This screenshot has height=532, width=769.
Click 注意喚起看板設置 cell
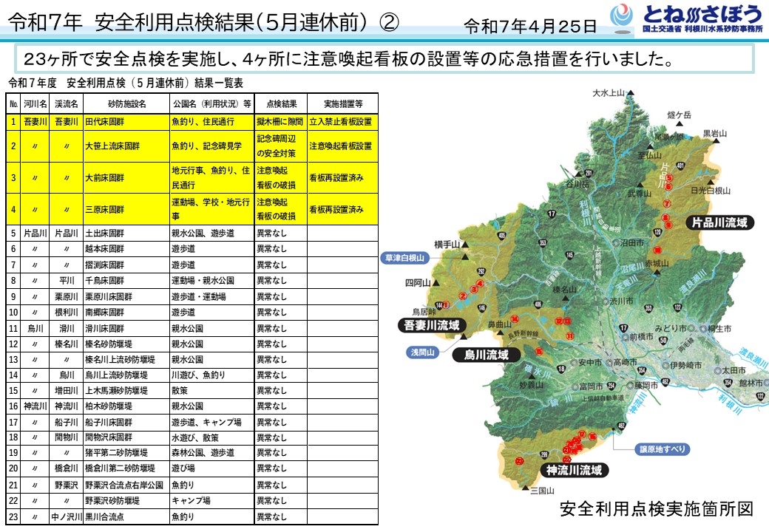click(343, 146)
